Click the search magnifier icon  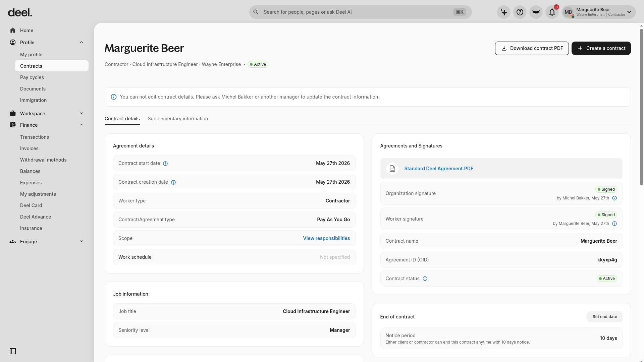(x=256, y=12)
